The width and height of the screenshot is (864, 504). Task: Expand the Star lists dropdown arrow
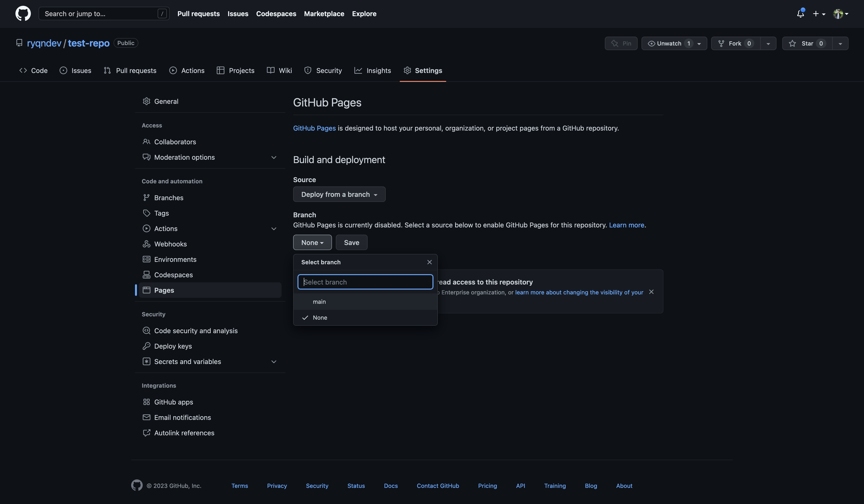point(840,44)
